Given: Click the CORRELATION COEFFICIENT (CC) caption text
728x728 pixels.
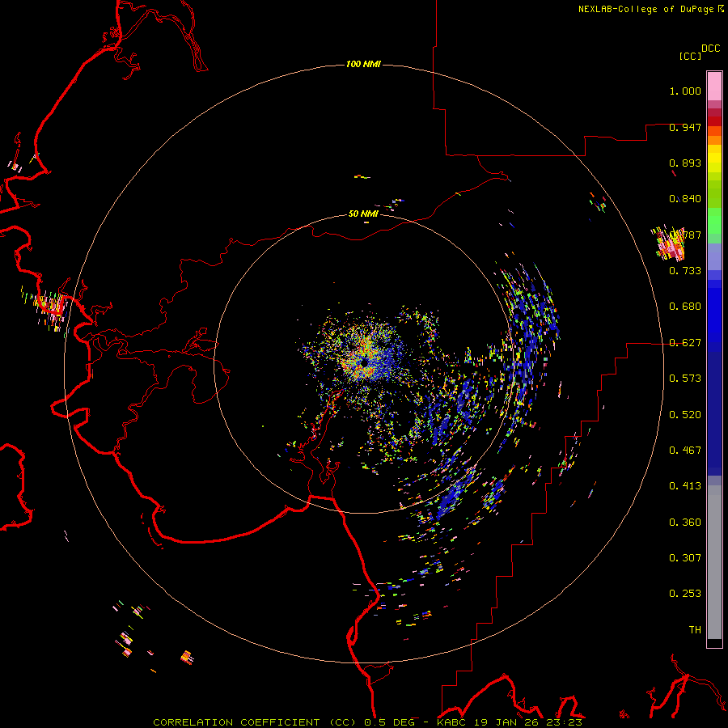Looking at the screenshot, I should pos(255,722).
